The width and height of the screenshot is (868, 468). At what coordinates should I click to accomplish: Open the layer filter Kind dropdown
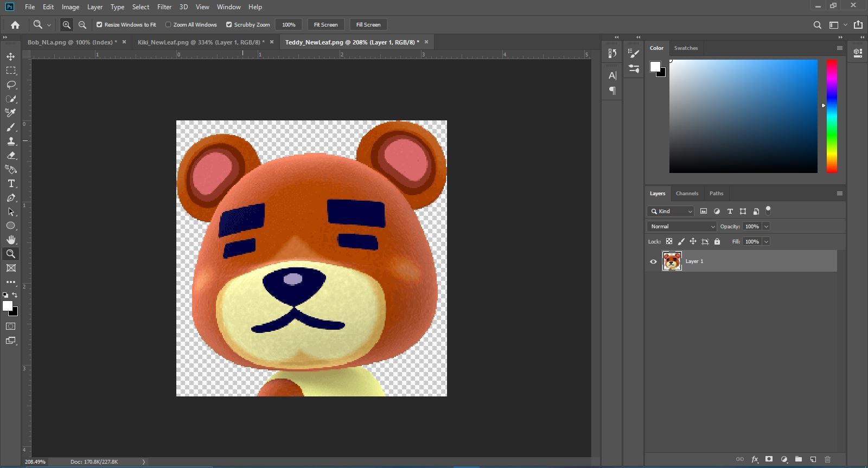pos(671,211)
